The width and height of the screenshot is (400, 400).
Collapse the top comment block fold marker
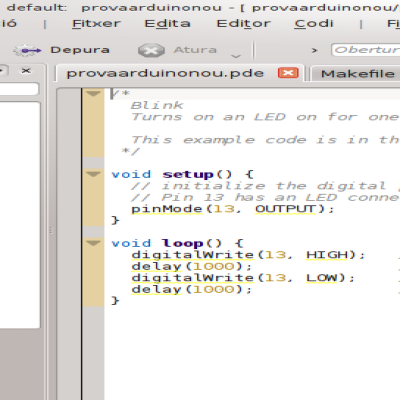[93, 94]
